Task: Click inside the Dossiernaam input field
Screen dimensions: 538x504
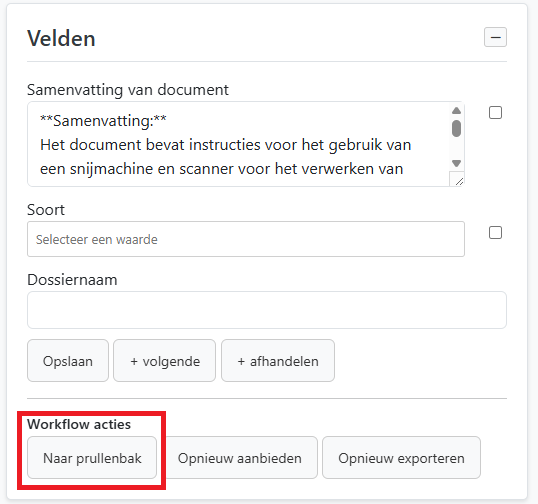Action: coord(267,310)
